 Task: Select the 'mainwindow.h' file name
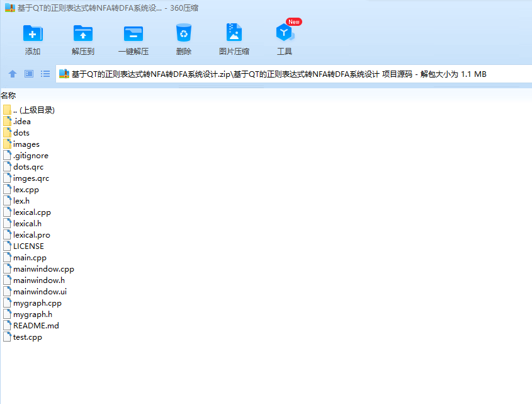(x=39, y=280)
